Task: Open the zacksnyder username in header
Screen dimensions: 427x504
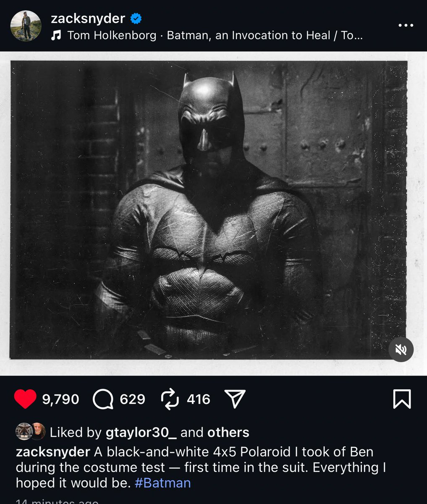Action: tap(88, 18)
